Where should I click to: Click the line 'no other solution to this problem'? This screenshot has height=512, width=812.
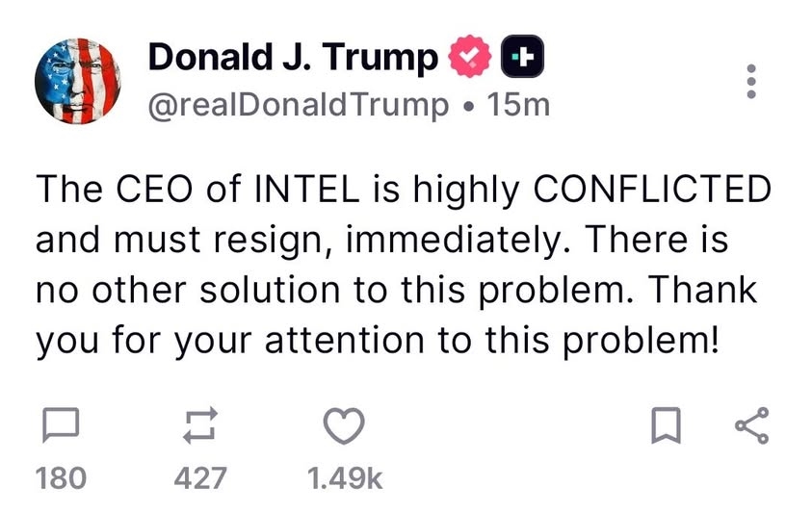[x=396, y=291]
